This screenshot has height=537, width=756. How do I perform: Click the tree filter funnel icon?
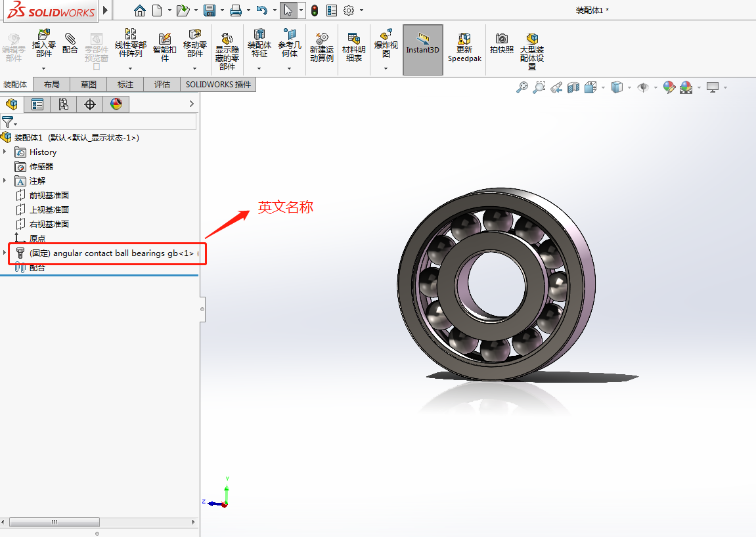click(x=7, y=122)
